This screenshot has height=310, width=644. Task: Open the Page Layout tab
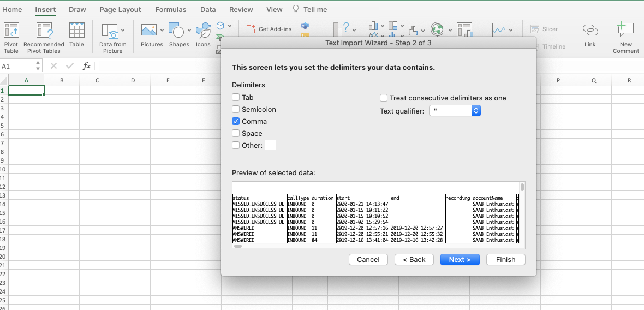click(121, 9)
